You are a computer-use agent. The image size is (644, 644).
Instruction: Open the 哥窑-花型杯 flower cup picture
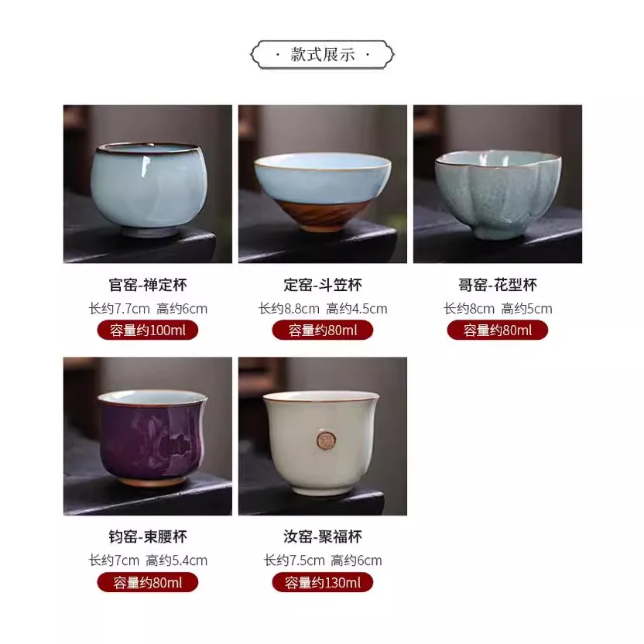pos(498,184)
